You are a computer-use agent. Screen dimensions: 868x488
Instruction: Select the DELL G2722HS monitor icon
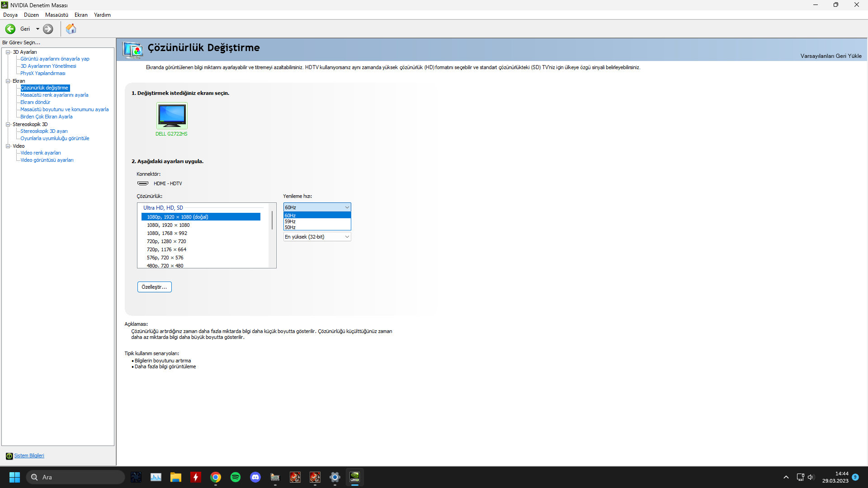[x=172, y=116]
